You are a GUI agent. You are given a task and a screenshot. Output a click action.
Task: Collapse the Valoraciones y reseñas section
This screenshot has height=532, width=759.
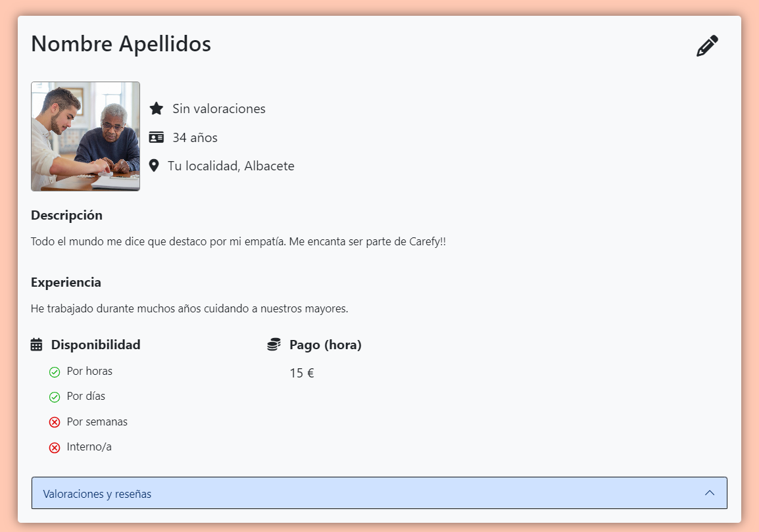coord(709,493)
